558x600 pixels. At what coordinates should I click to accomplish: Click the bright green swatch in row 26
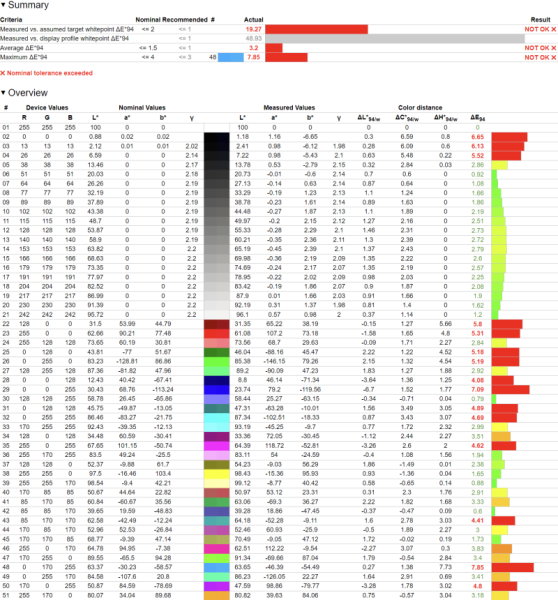(x=217, y=361)
